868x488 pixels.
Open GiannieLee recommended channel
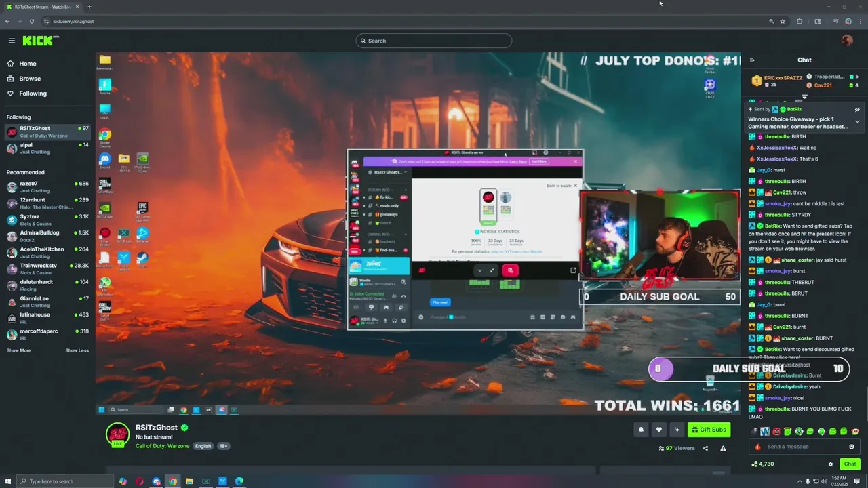(x=47, y=302)
